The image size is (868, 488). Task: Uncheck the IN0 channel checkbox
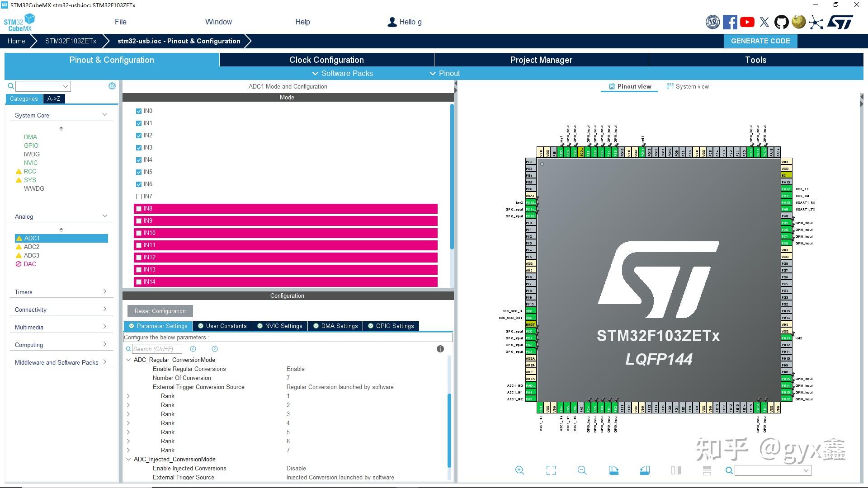coord(139,111)
